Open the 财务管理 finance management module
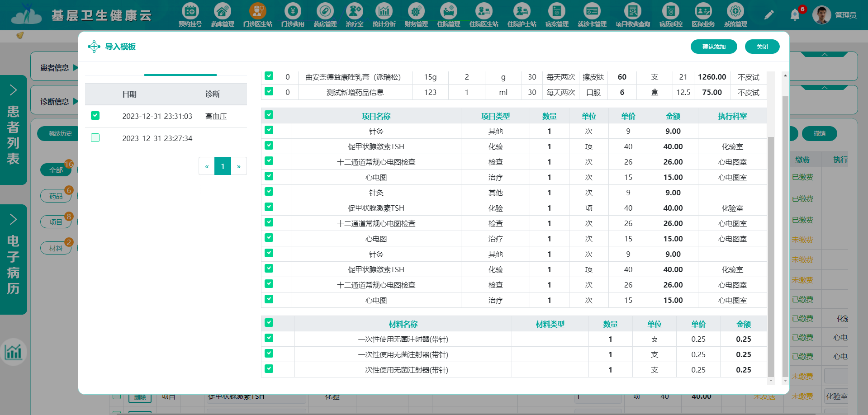This screenshot has width=868, height=415. tap(416, 15)
